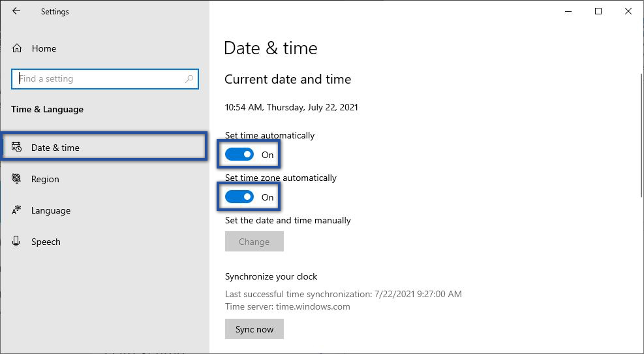
Task: Select Language in the sidebar
Action: click(x=50, y=210)
